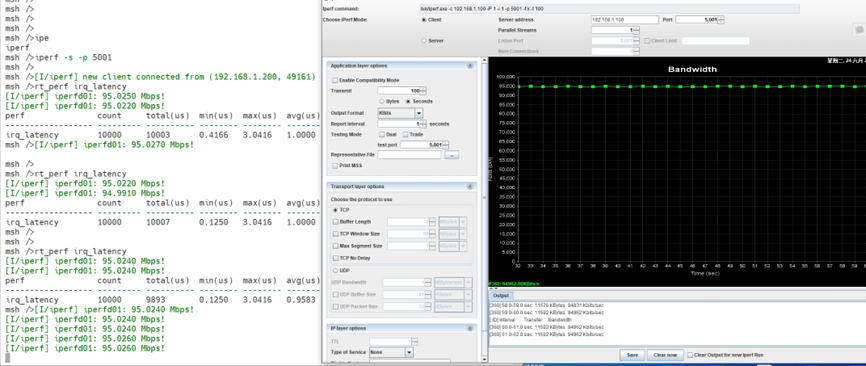Open Buffer Length units dropdown
This screenshot has height=366, width=866.
(x=463, y=222)
